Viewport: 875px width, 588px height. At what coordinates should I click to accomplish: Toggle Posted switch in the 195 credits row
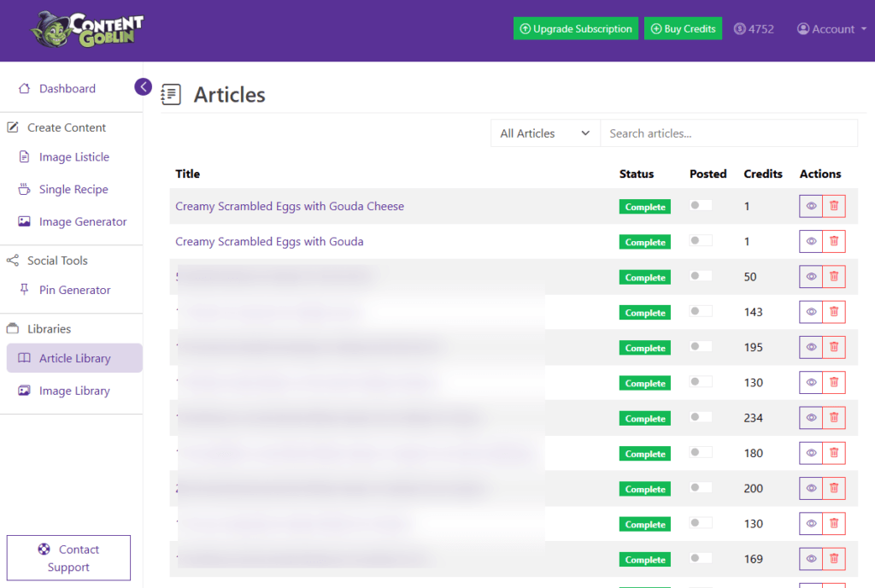click(701, 346)
